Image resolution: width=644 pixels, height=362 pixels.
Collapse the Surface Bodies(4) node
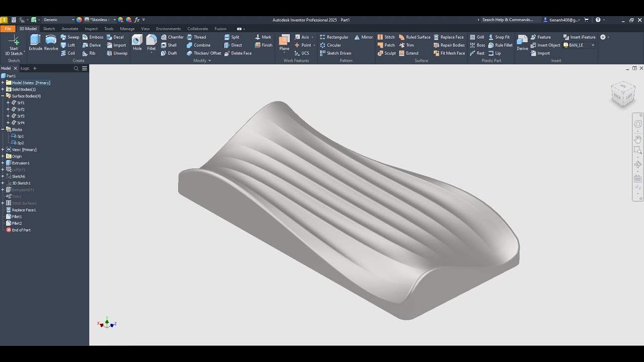(3, 96)
